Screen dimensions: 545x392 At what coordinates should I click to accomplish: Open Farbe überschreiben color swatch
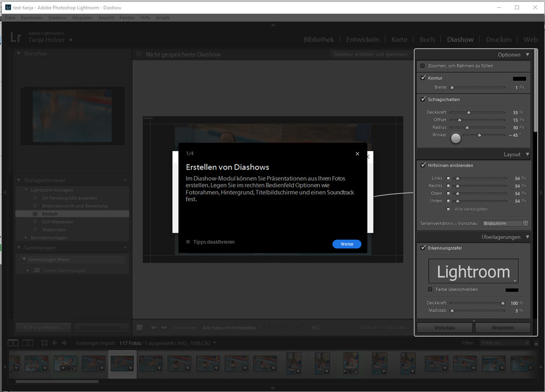[x=512, y=290]
